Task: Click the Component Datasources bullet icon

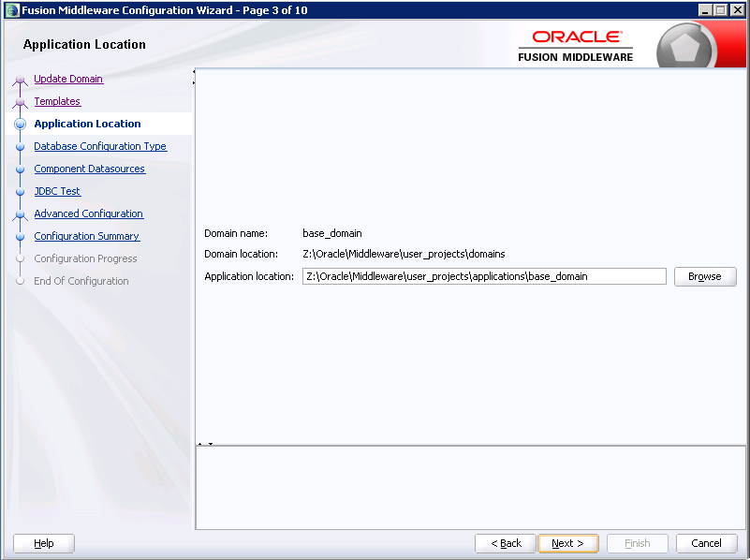Action: (20, 169)
